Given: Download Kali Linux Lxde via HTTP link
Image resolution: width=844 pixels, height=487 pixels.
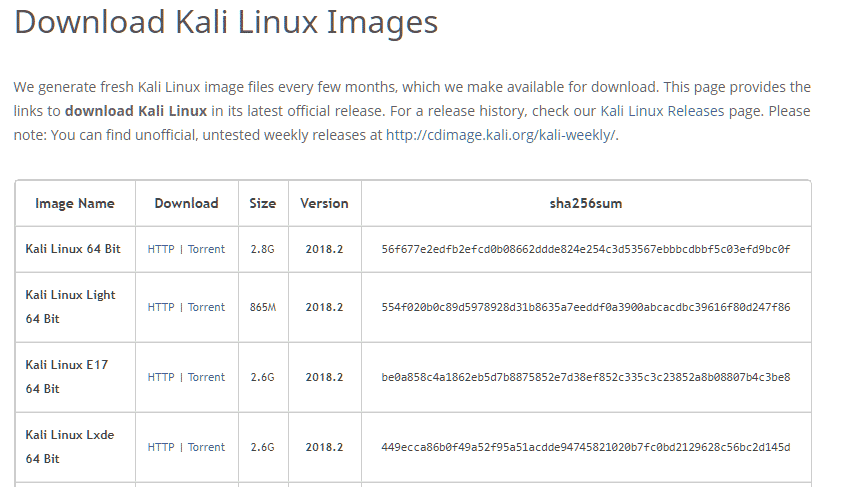Looking at the screenshot, I should click(x=161, y=447).
